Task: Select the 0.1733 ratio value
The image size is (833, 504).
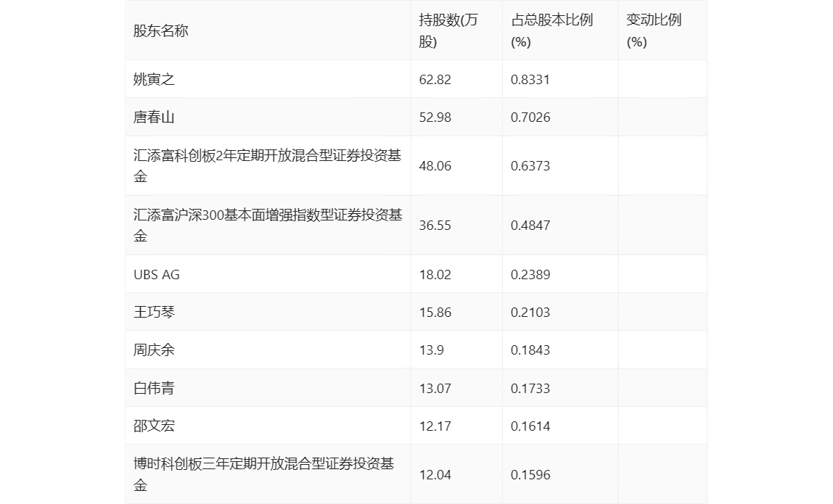Action: (530, 389)
